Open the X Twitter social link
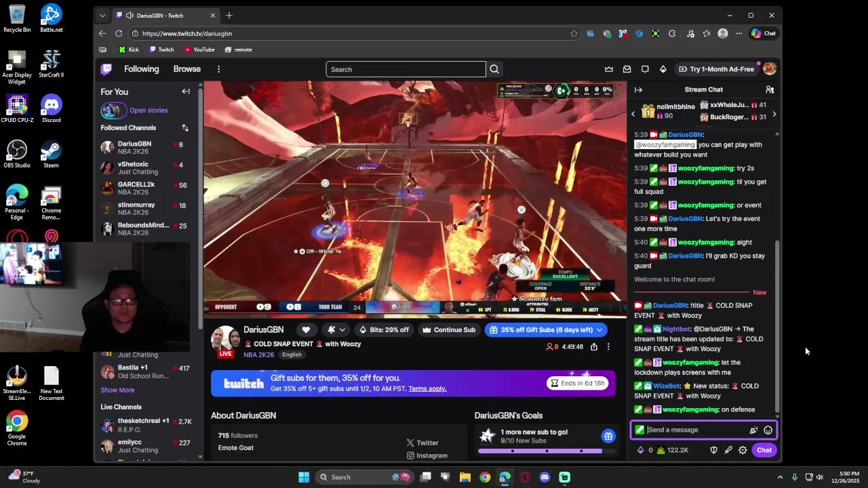 [x=422, y=443]
